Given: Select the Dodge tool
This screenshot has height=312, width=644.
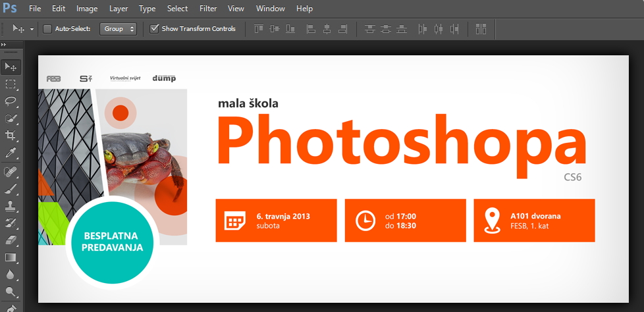Looking at the screenshot, I should 11,292.
